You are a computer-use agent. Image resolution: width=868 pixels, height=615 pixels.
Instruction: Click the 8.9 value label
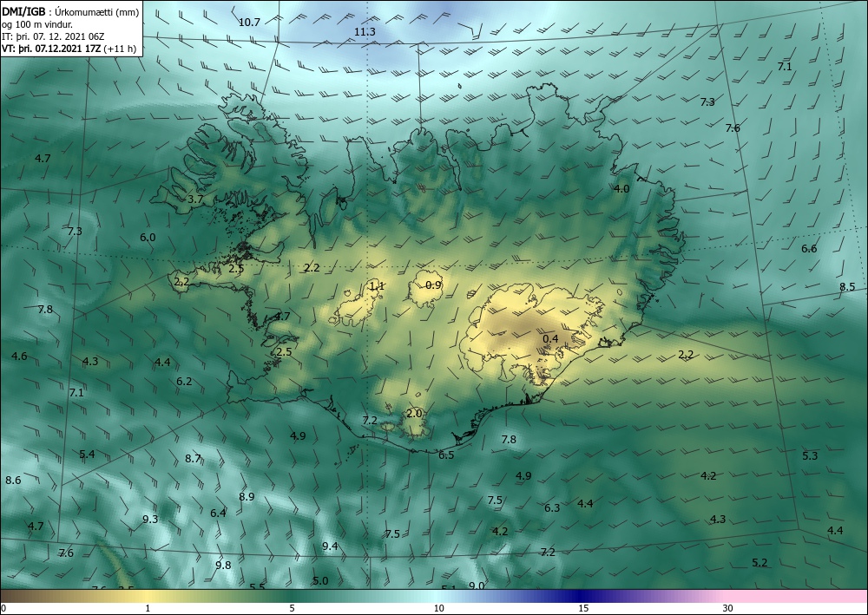tap(247, 497)
